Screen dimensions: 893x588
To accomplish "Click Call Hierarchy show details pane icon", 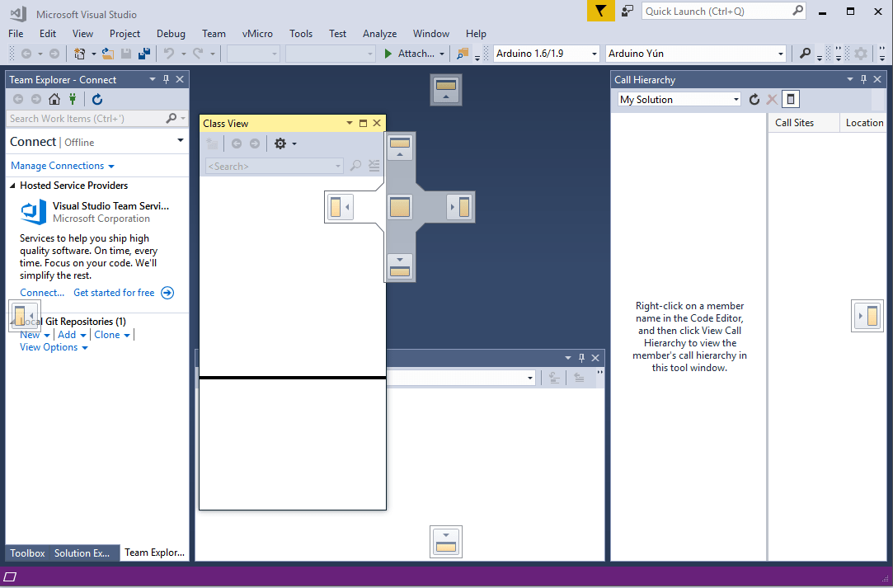I will click(x=791, y=99).
